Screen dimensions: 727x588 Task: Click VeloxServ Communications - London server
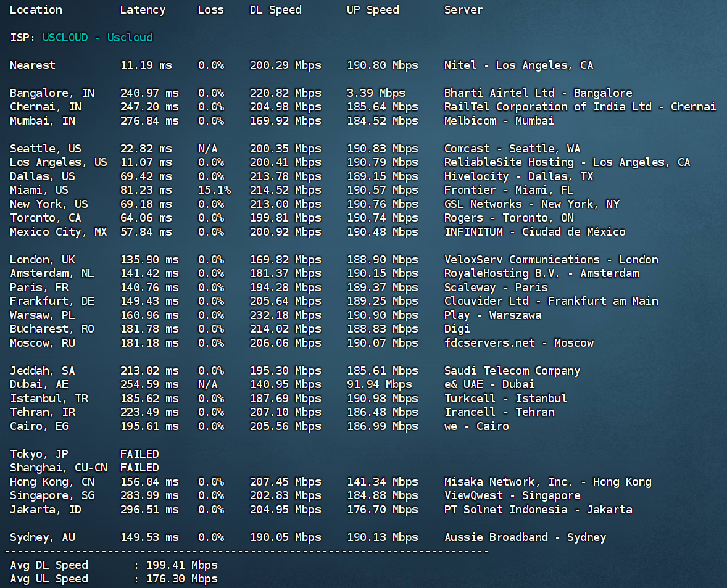[551, 260]
